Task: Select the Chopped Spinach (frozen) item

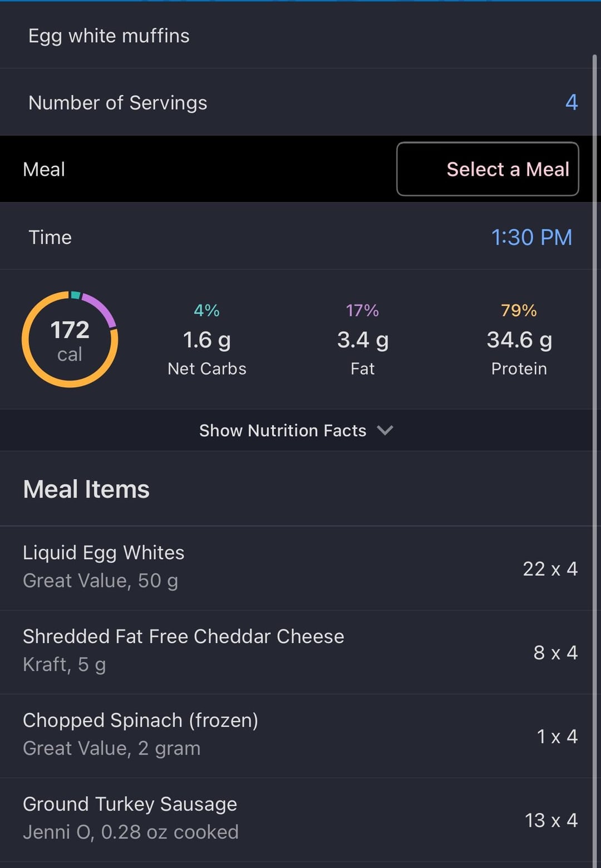Action: (x=140, y=734)
